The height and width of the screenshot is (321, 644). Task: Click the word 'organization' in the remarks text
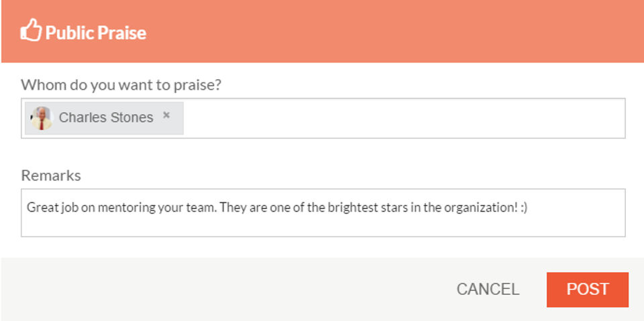[x=480, y=208]
